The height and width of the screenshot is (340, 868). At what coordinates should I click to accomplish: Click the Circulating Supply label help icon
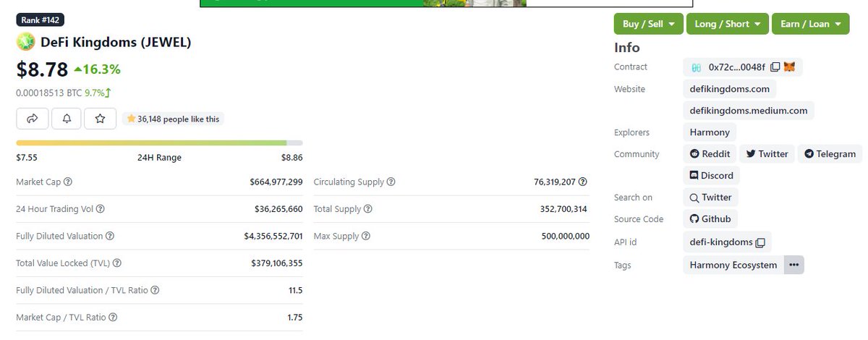pyautogui.click(x=391, y=182)
